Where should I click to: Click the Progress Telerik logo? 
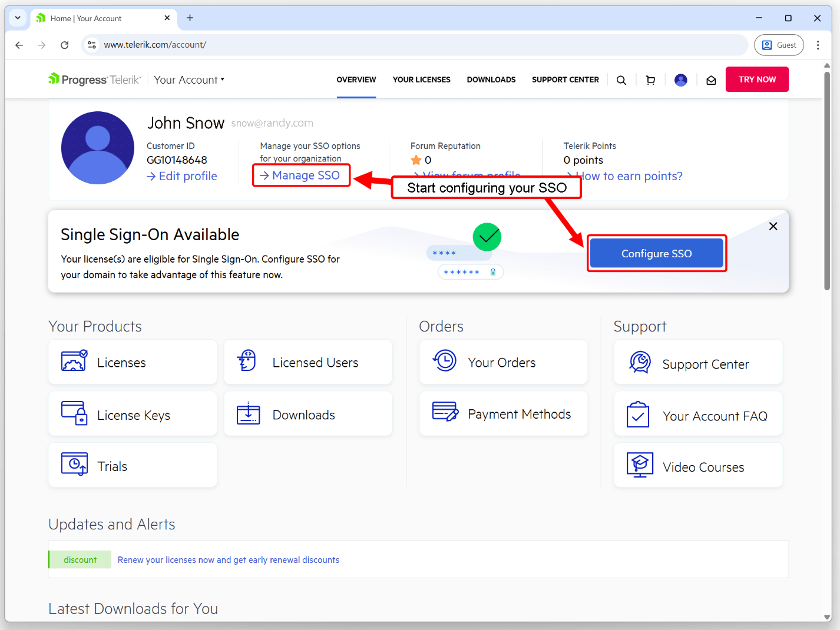click(x=94, y=79)
